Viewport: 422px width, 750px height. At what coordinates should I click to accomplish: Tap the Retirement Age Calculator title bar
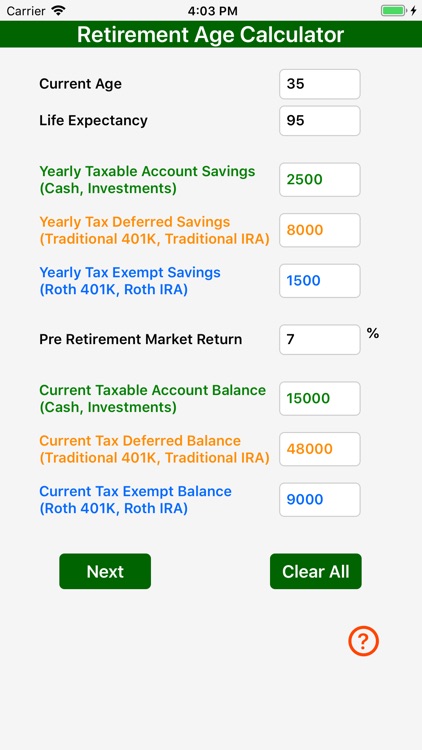pyautogui.click(x=211, y=34)
